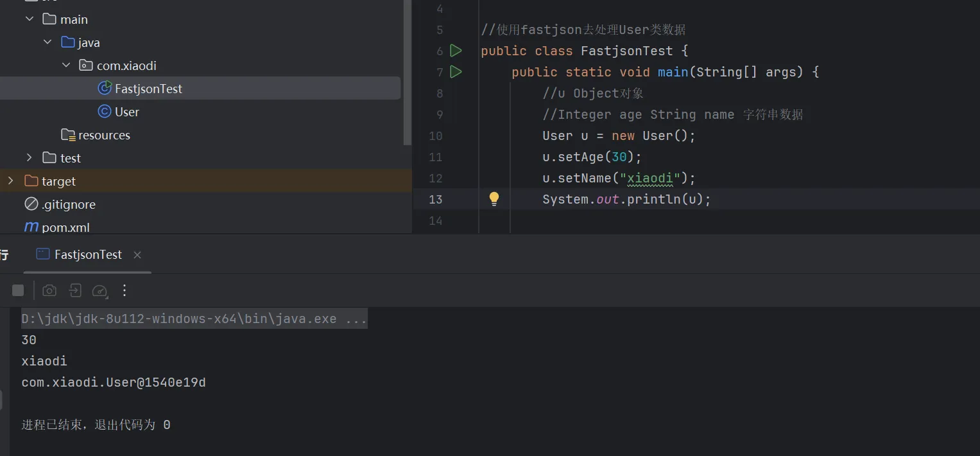
Task: Click the run gutter icon beside class FastjsonTest
Action: (456, 51)
